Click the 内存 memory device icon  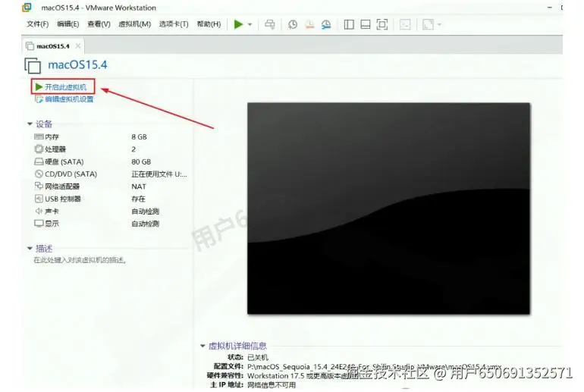(x=39, y=137)
